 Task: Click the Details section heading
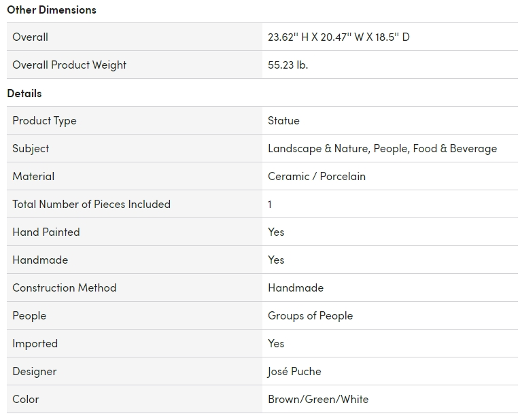point(24,93)
